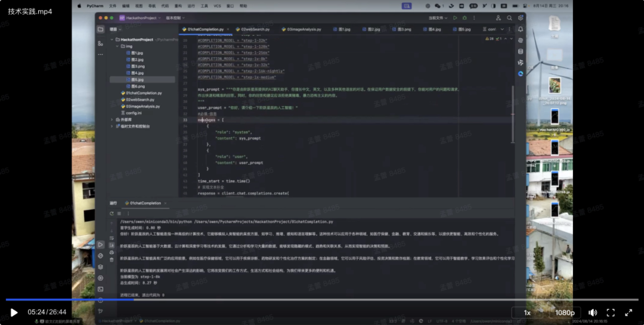Enter fullscreen video mode
Viewport: 644px width, 325px height.
click(611, 312)
